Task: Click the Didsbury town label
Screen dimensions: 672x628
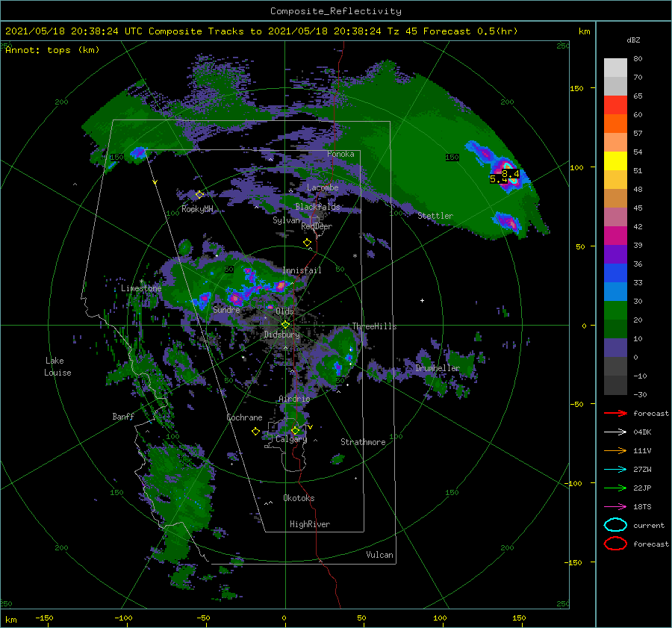Action: click(x=282, y=335)
